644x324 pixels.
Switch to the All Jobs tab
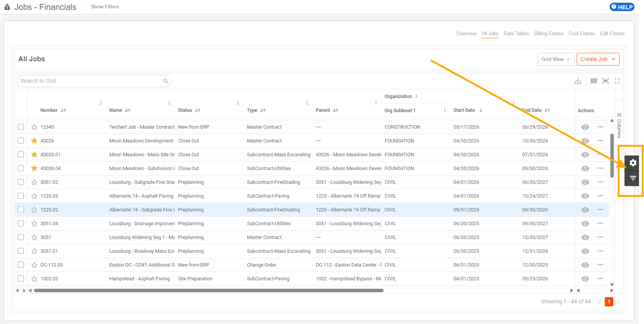[490, 34]
